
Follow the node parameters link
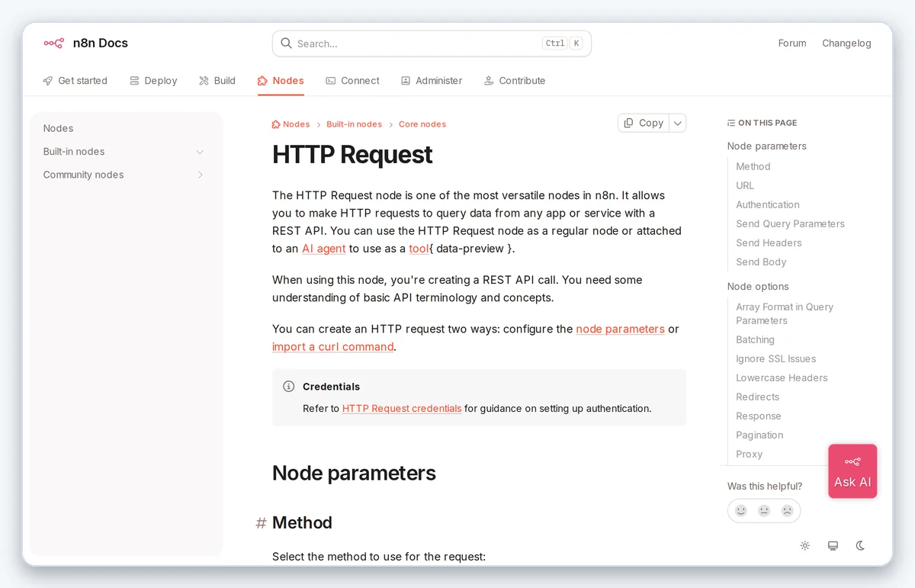click(x=620, y=329)
